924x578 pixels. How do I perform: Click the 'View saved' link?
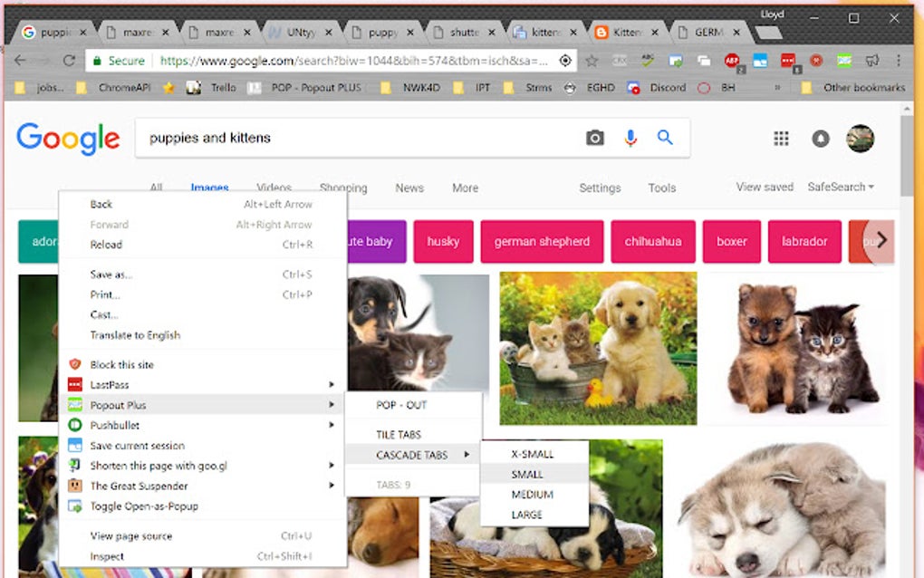764,188
